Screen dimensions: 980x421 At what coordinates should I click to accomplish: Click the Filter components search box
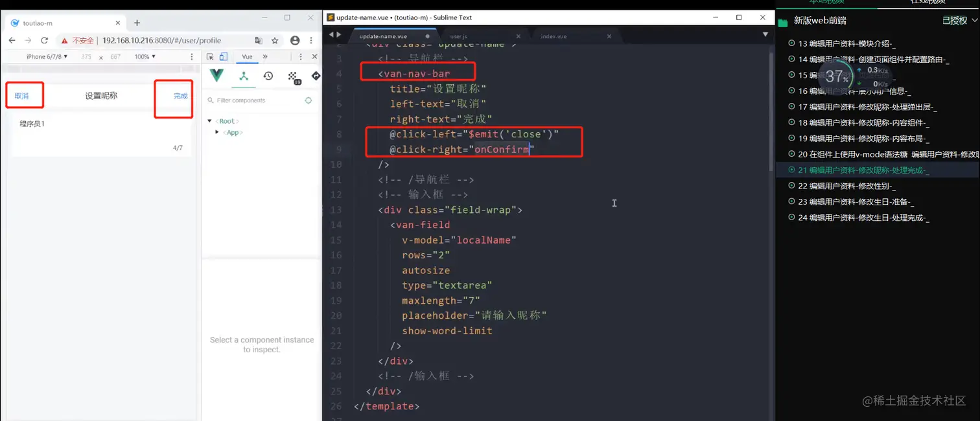(x=253, y=100)
